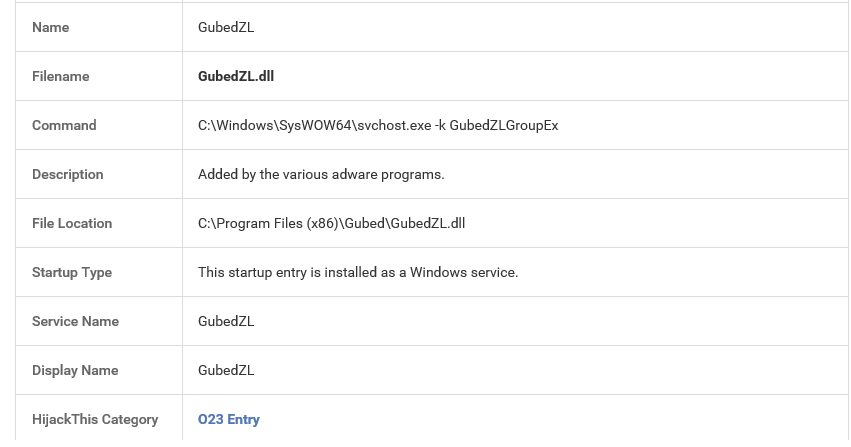This screenshot has width=851, height=447.
Task: Click the Description row label
Action: coord(67,174)
